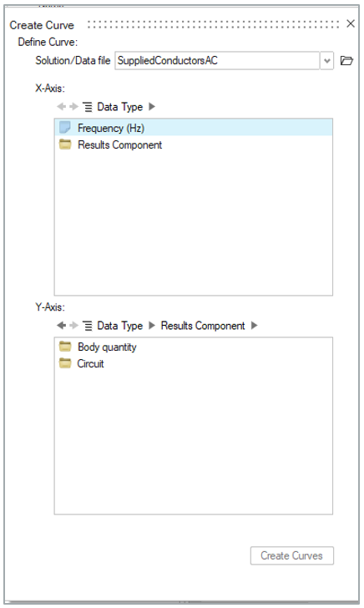
Task: Click the X-Axis forward navigation arrow
Action: click(73, 107)
